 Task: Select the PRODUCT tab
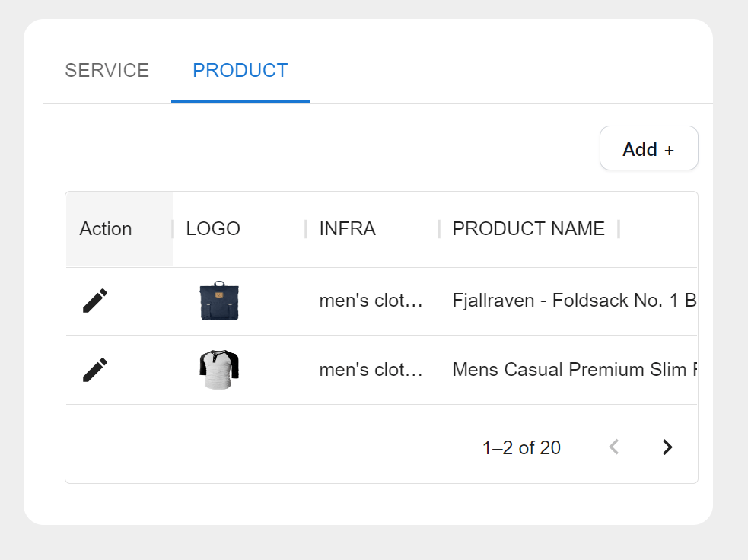240,71
